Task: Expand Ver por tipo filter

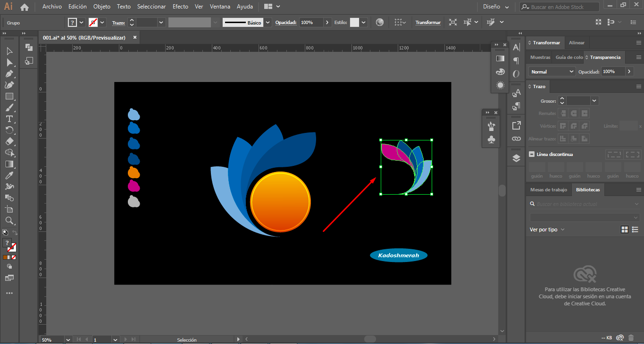Action: tap(547, 229)
